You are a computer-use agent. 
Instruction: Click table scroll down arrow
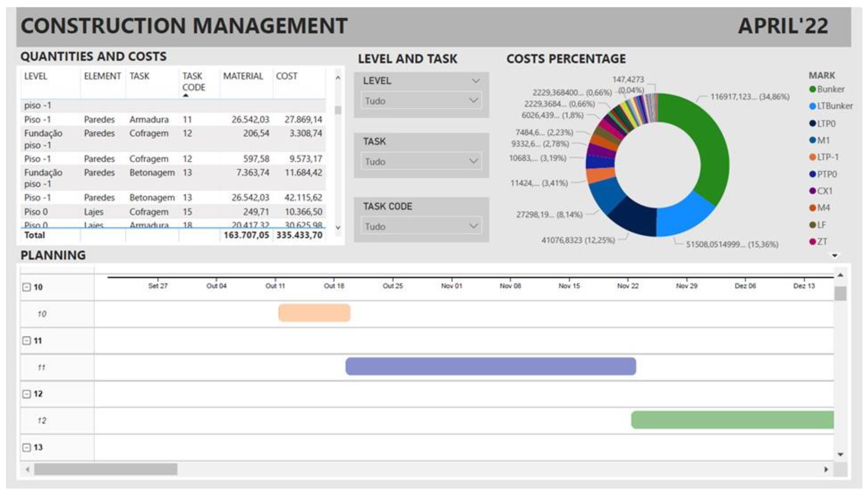338,228
